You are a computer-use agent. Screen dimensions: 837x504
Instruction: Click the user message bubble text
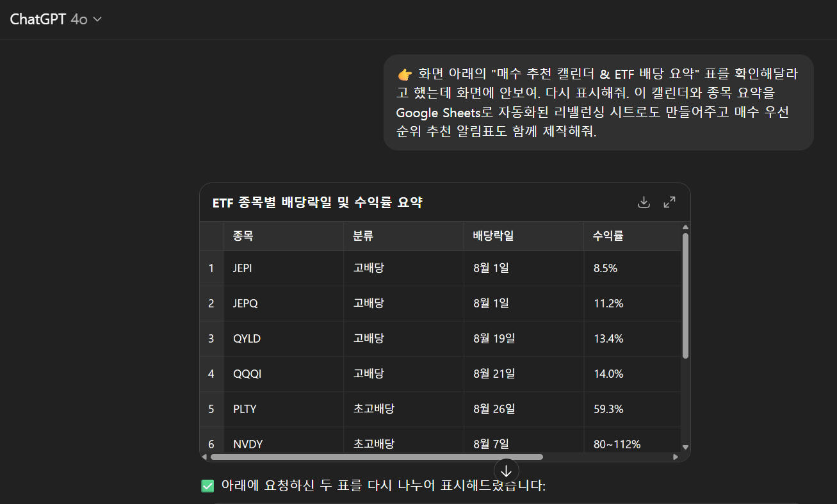(x=598, y=102)
